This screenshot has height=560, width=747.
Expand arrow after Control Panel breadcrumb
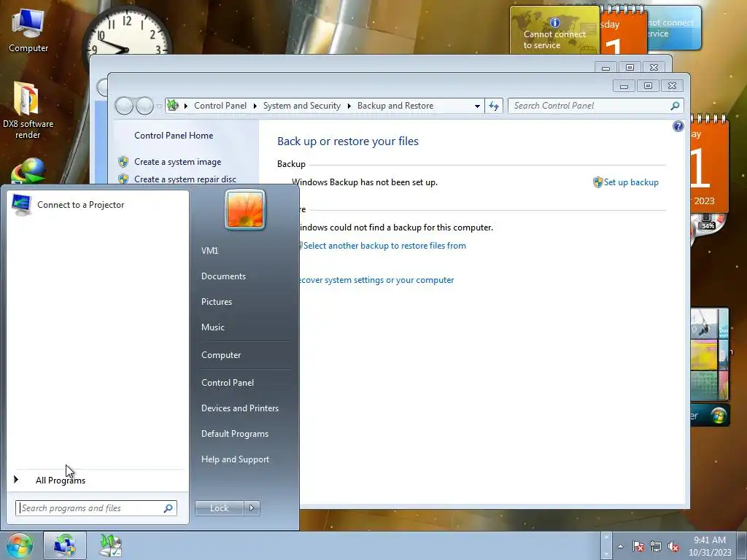255,106
